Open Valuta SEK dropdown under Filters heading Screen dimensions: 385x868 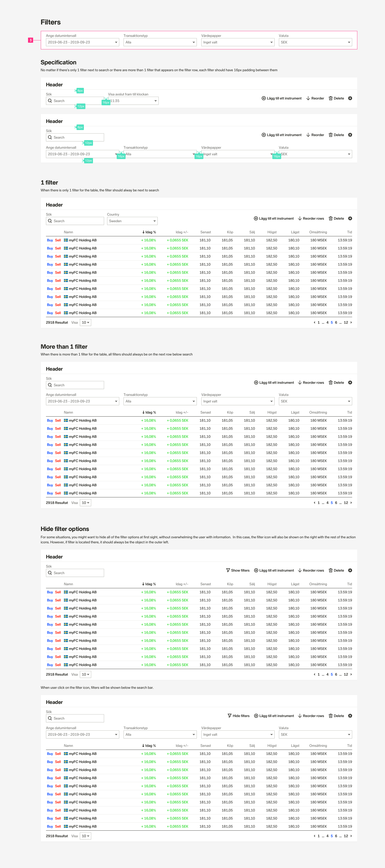[315, 42]
